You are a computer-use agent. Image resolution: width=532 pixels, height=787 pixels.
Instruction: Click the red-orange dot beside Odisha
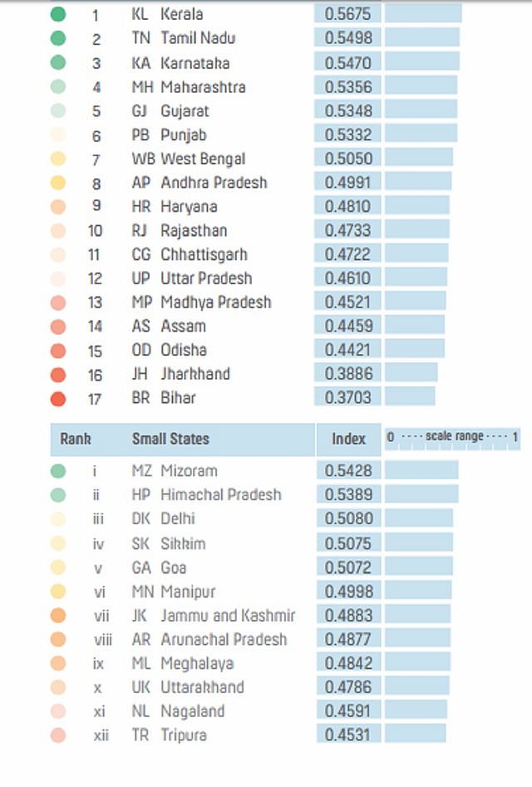click(x=57, y=351)
